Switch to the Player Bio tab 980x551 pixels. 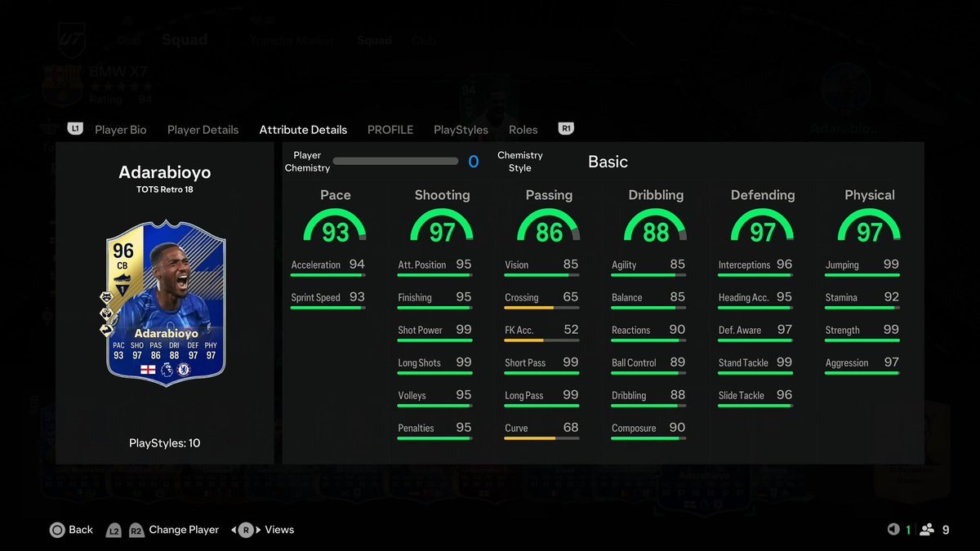121,130
